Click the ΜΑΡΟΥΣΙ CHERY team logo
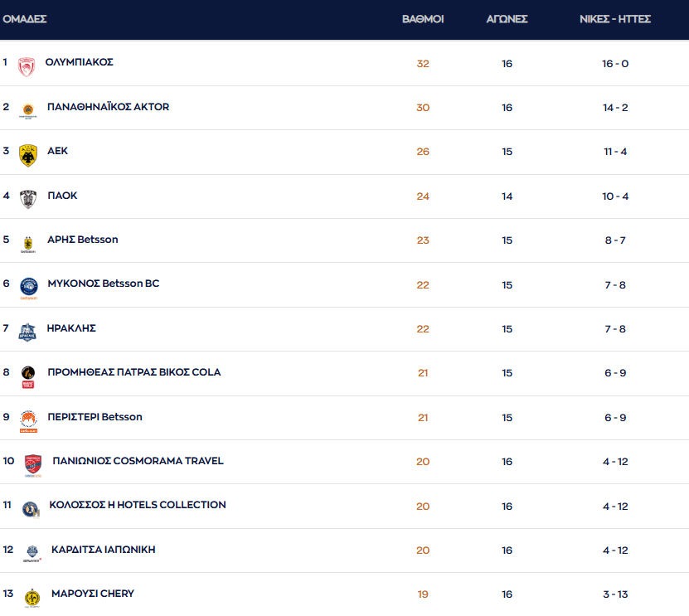The width and height of the screenshot is (689, 616). (32, 598)
